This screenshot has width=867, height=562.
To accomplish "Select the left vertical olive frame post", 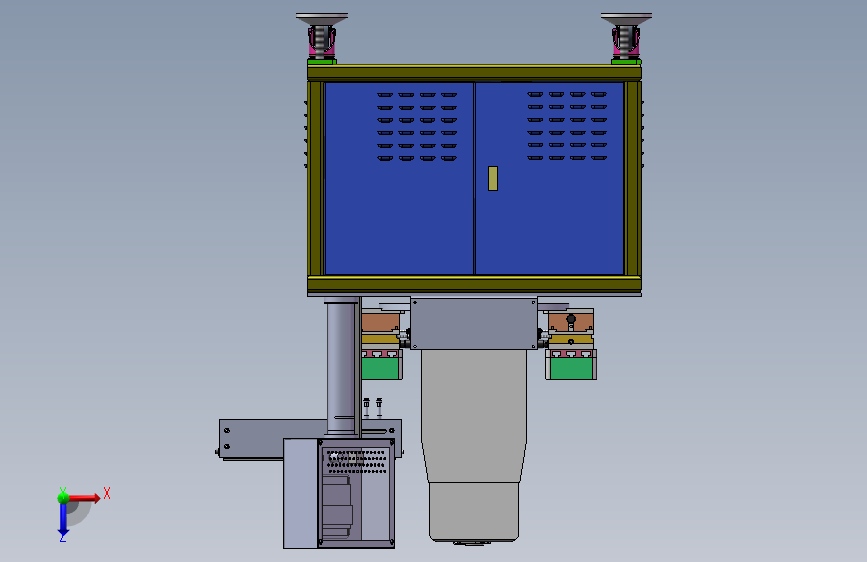I will click(316, 178).
